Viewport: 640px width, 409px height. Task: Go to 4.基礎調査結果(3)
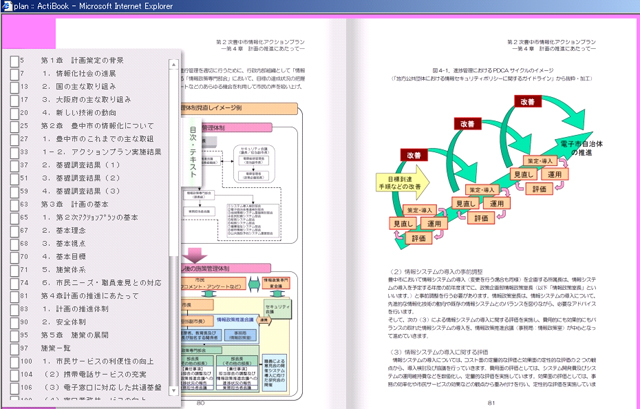click(x=81, y=191)
